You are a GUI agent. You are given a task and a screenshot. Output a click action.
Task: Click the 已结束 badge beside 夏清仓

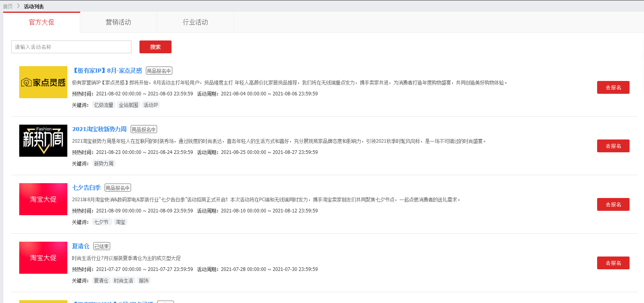coord(102,246)
